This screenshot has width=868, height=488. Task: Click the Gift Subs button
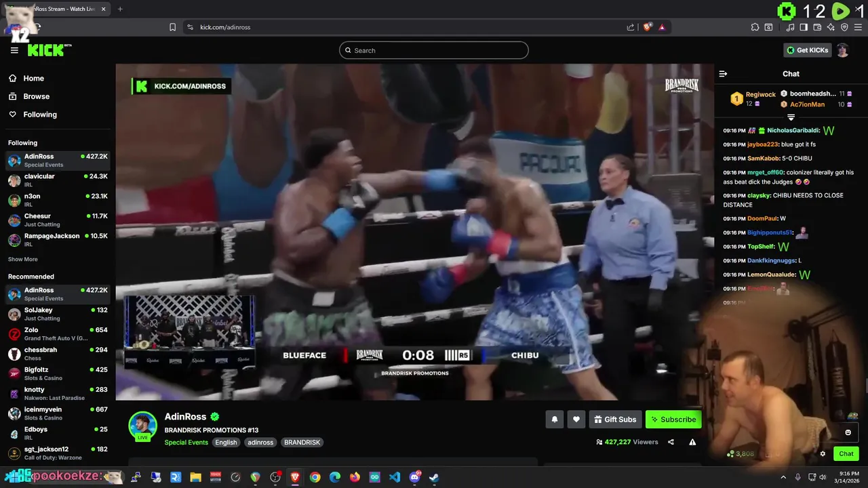coord(615,420)
